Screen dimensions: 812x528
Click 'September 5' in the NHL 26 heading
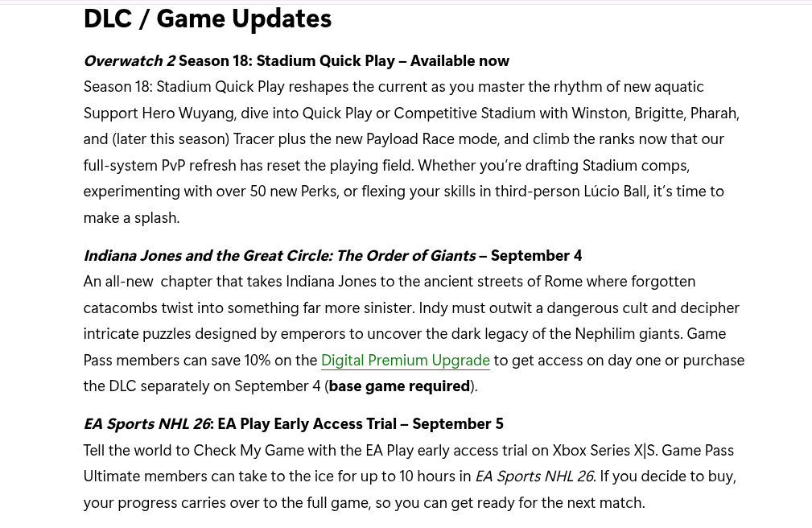point(458,424)
